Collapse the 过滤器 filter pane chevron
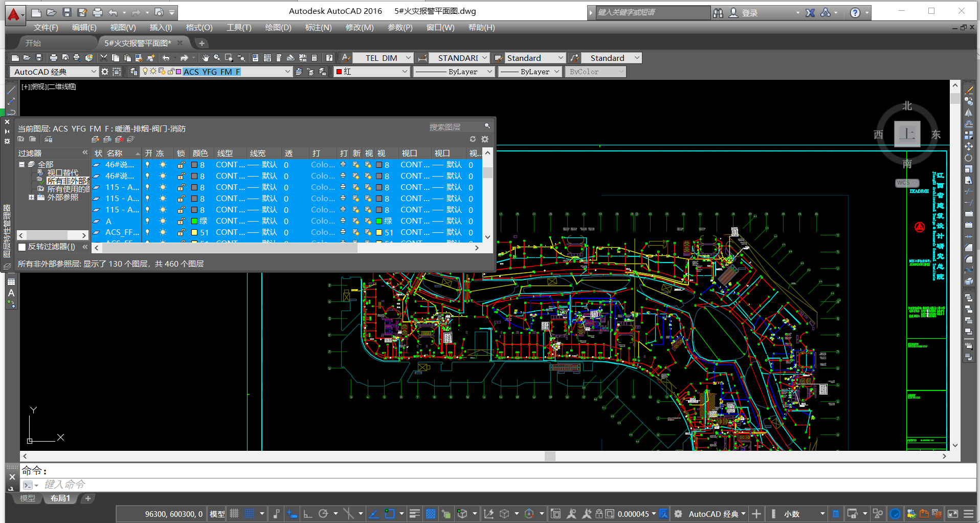 pyautogui.click(x=85, y=152)
